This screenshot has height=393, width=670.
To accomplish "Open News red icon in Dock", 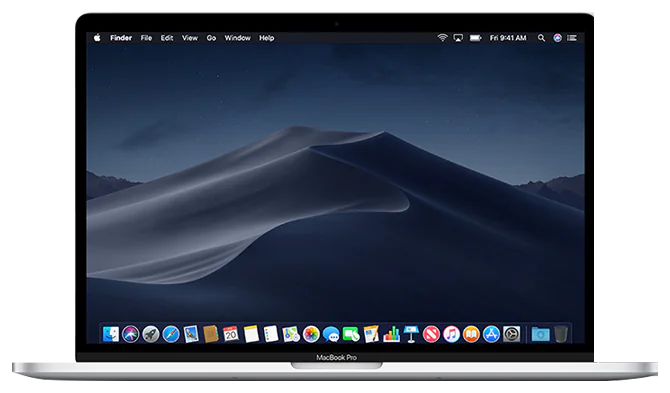I will 431,334.
